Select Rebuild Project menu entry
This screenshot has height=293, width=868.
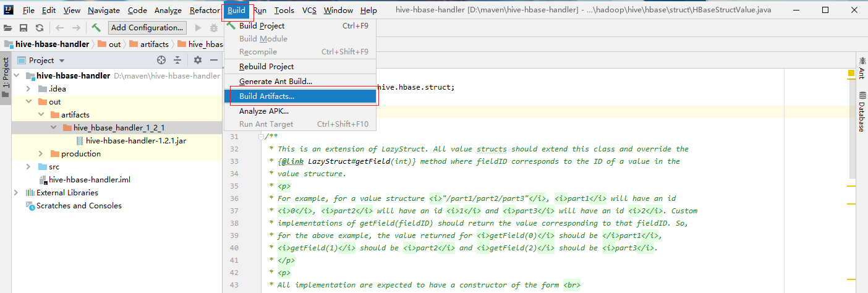point(300,67)
